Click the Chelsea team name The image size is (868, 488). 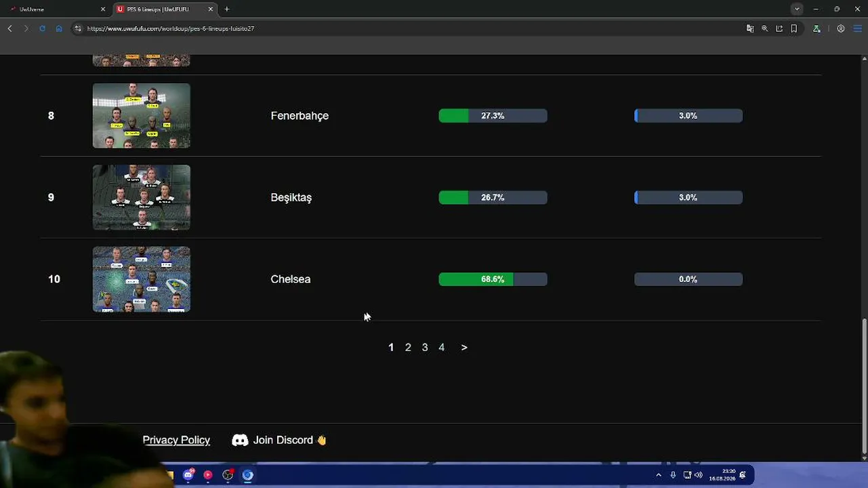(x=291, y=279)
